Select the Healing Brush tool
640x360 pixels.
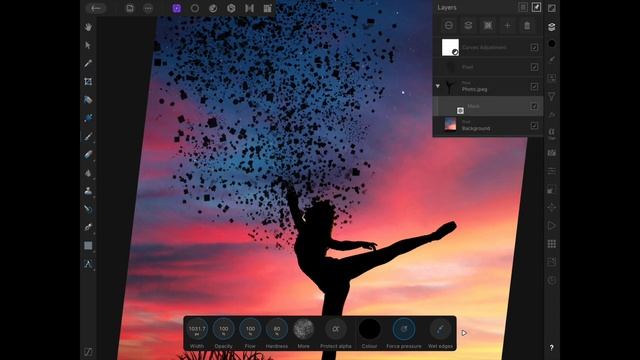88,209
